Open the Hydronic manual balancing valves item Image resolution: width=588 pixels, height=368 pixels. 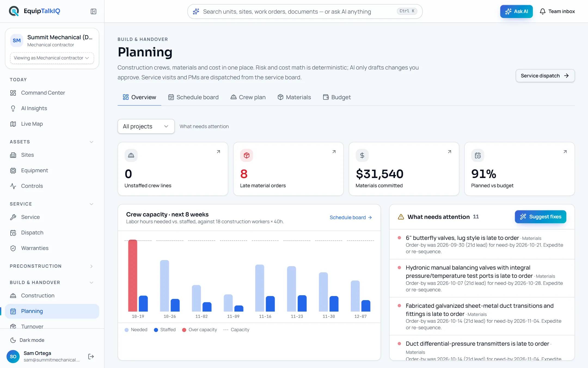pos(482,278)
